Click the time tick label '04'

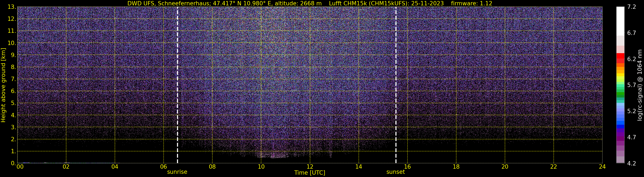(x=115, y=167)
